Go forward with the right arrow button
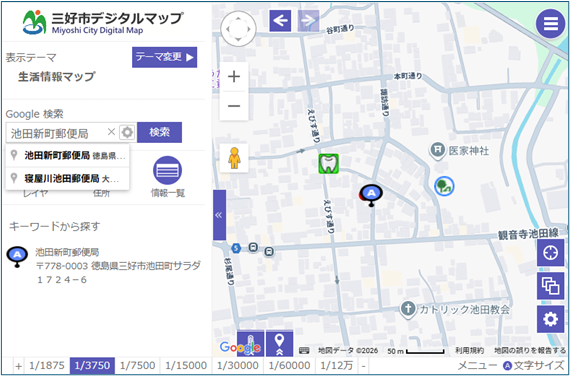The image size is (570, 376). pyautogui.click(x=308, y=20)
